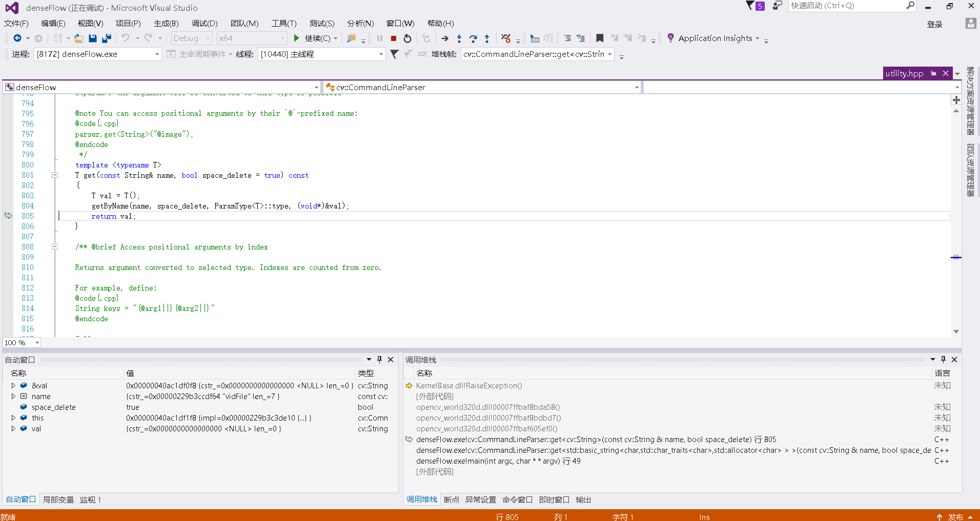Image resolution: width=980 pixels, height=521 pixels.
Task: Open the 调试(D) menu
Action: click(205, 24)
